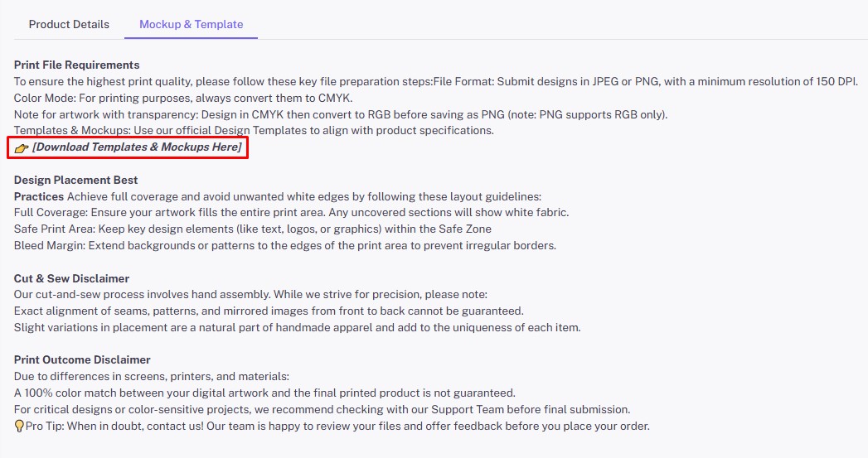Click the Color Mode CMYK instruction line

click(183, 99)
